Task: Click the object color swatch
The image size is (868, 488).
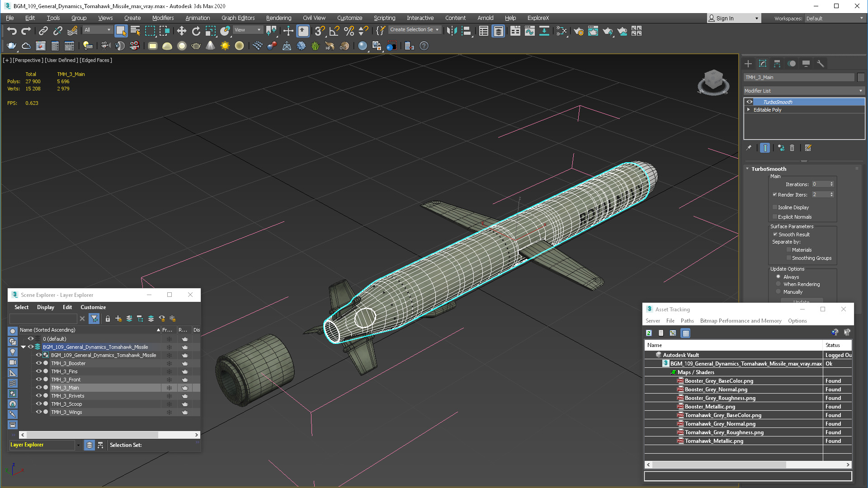Action: pyautogui.click(x=860, y=77)
